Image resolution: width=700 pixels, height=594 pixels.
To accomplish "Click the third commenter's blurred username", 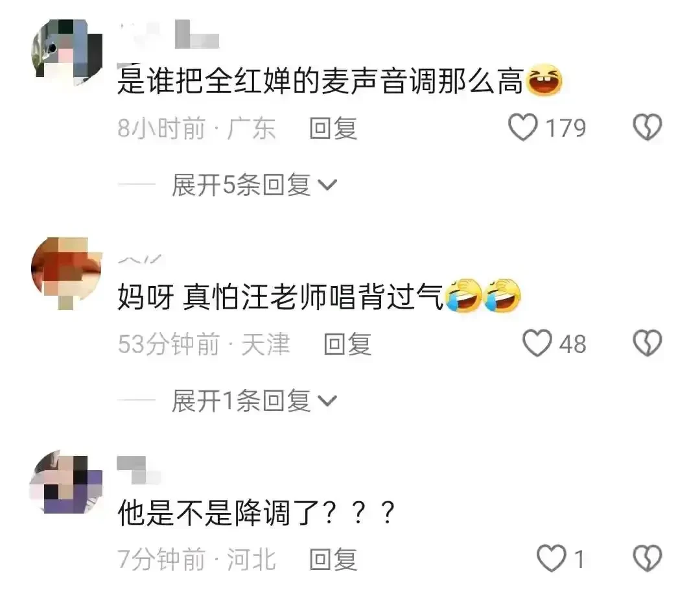I will pyautogui.click(x=139, y=471).
